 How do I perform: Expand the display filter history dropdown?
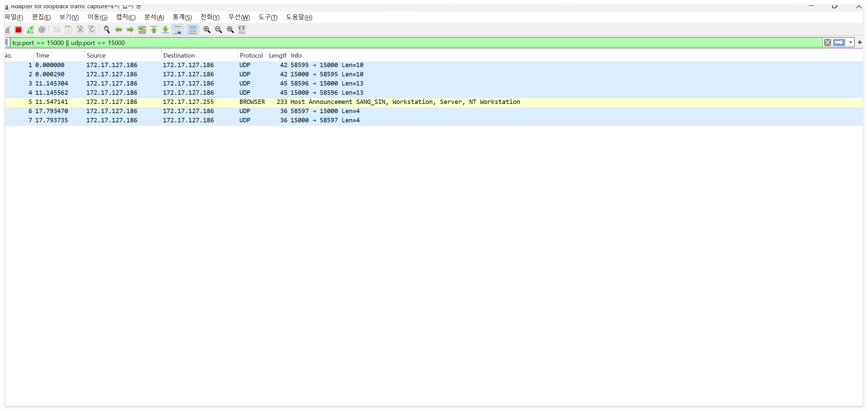click(x=851, y=43)
